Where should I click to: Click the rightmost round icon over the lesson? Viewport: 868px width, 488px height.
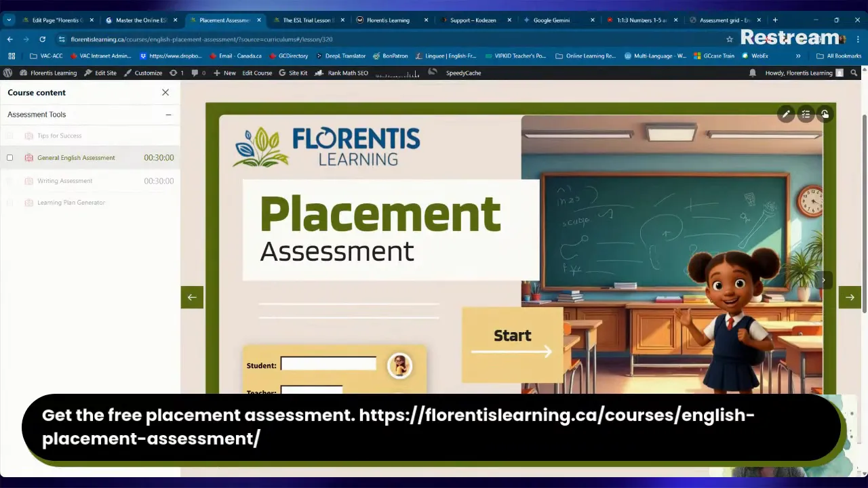pyautogui.click(x=825, y=115)
